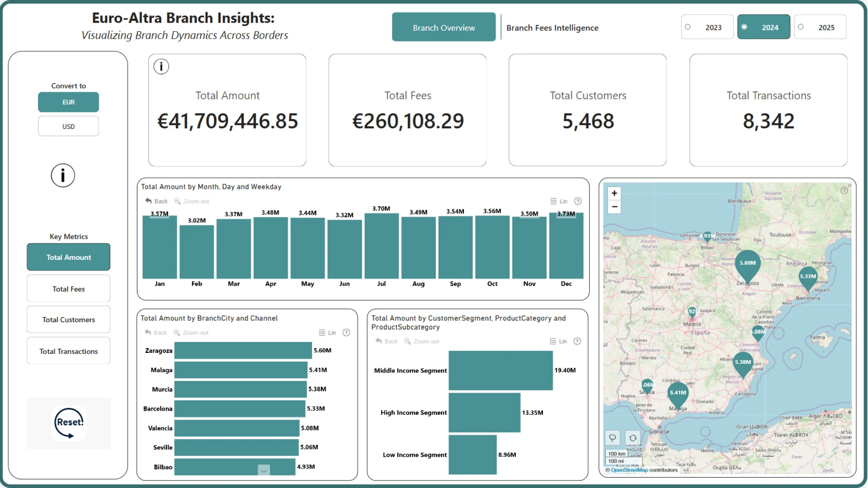The width and height of the screenshot is (868, 488).
Task: Click the 5.41M Malaga map pin
Action: (x=678, y=394)
